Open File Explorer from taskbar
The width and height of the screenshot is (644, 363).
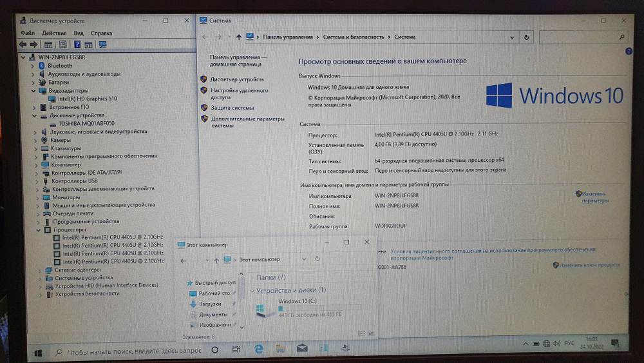(281, 349)
